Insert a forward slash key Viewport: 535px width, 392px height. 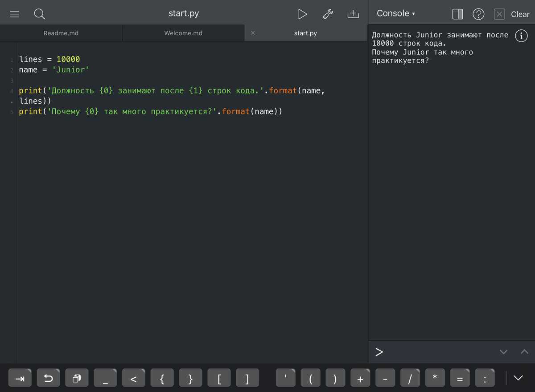coord(411,378)
